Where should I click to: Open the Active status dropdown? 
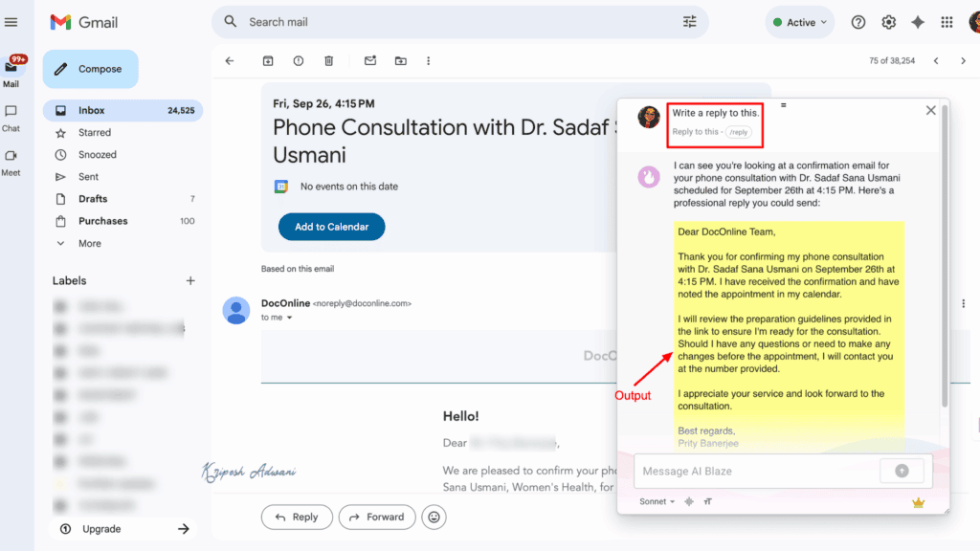[x=799, y=21]
